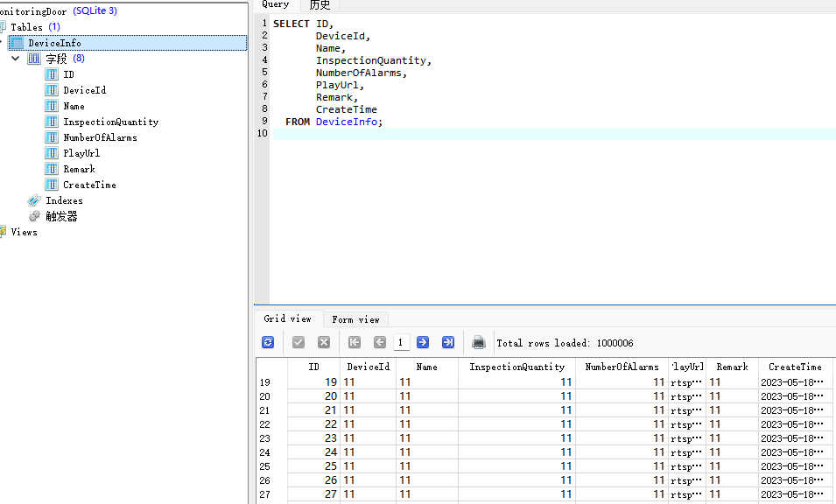Select the Indexes node label
Viewport: 836px width, 504px height.
65,201
